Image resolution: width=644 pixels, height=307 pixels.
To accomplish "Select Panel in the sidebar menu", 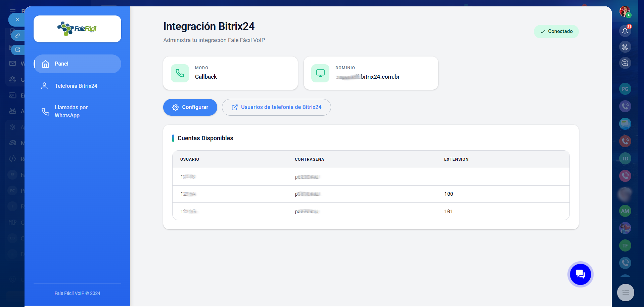I will pyautogui.click(x=77, y=64).
